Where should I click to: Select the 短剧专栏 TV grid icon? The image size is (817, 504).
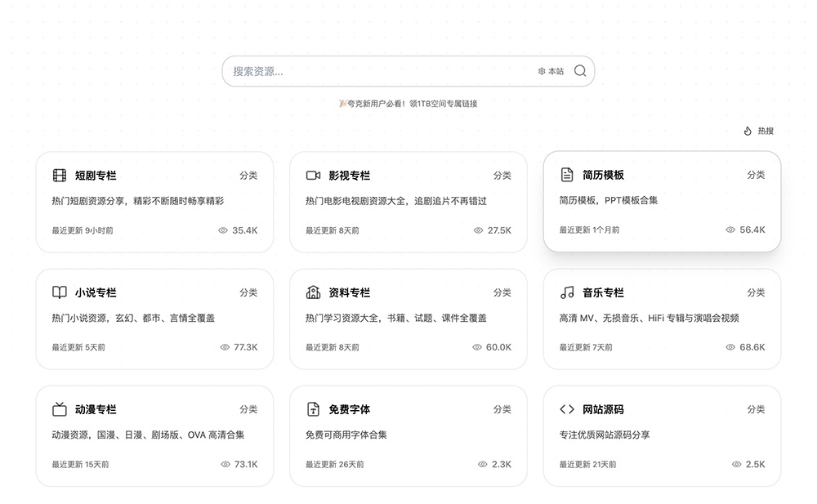coord(59,174)
